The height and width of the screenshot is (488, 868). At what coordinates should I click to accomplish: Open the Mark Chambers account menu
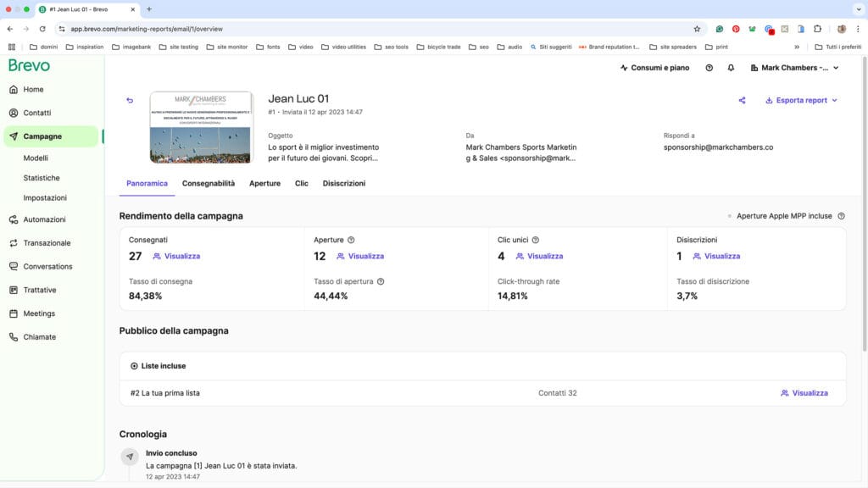[797, 68]
